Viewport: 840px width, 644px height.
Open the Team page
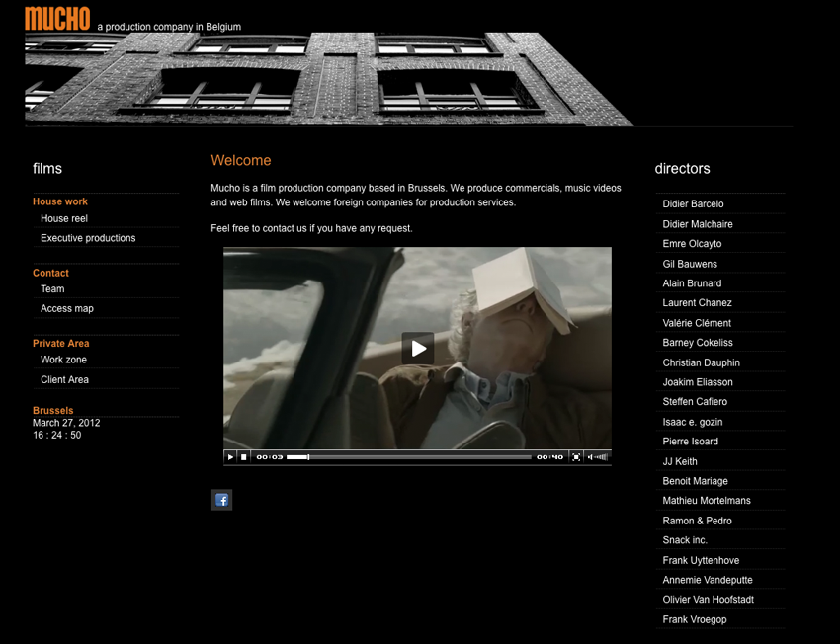52,288
